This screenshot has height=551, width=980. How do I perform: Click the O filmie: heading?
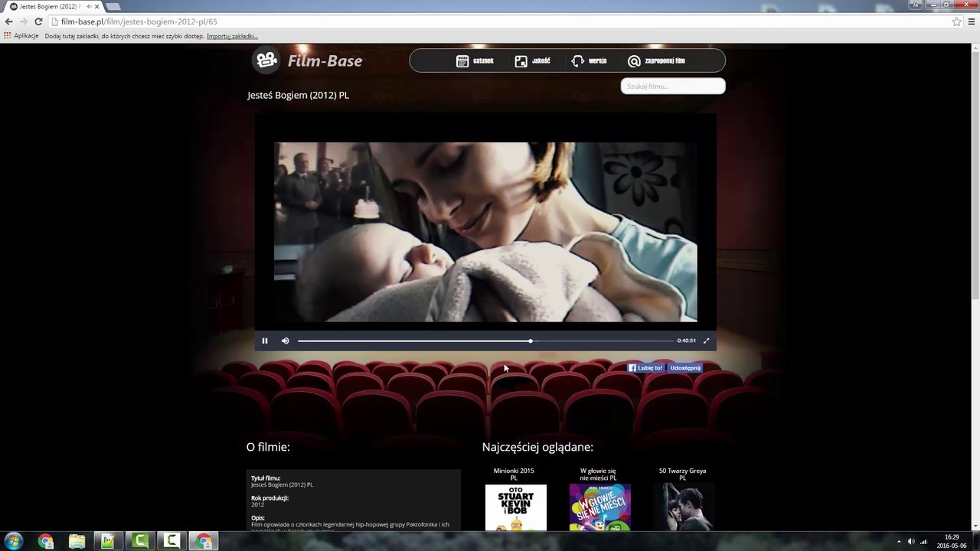[268, 447]
